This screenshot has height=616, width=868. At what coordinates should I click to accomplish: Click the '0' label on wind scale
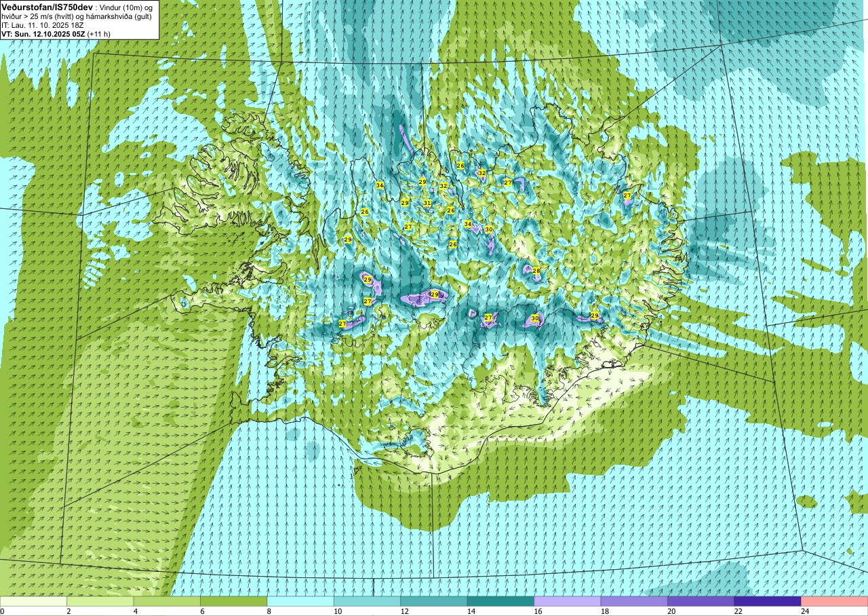[2, 611]
